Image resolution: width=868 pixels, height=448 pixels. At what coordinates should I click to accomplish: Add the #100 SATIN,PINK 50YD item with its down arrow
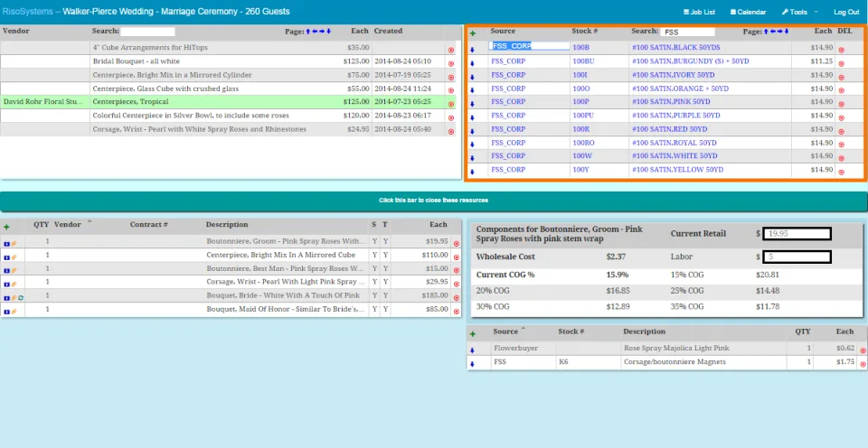click(472, 104)
